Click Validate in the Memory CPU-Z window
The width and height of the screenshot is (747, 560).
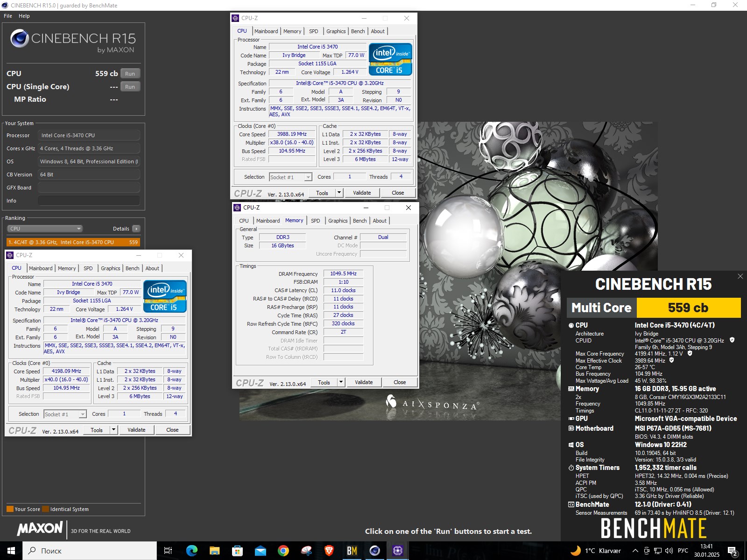coord(364,382)
